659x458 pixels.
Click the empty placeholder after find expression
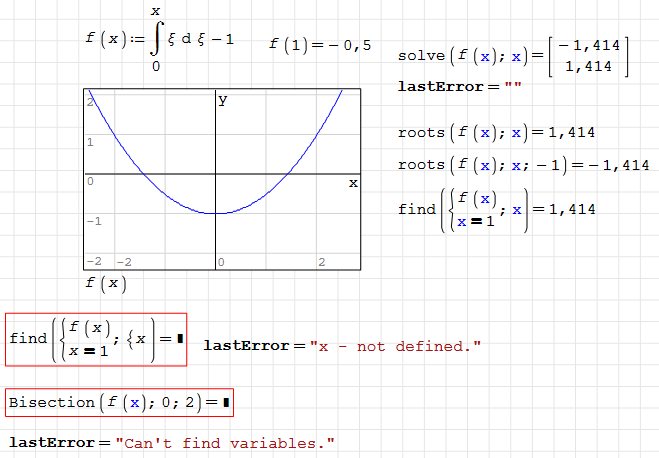tap(180, 339)
